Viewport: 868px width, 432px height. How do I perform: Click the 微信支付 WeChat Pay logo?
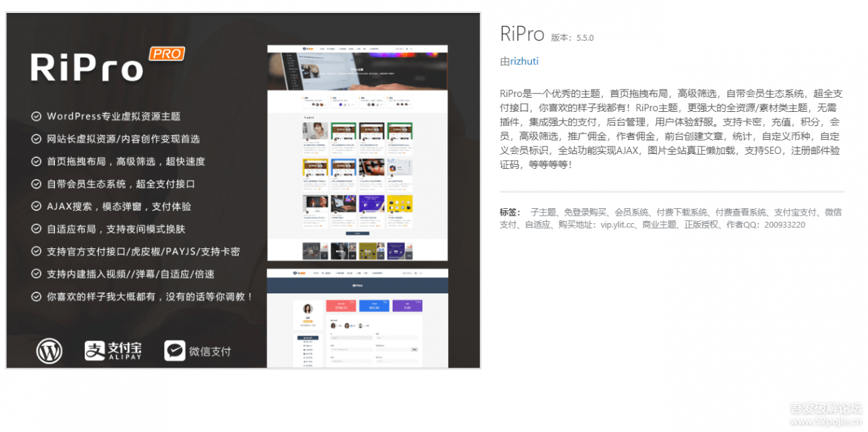pos(198,351)
